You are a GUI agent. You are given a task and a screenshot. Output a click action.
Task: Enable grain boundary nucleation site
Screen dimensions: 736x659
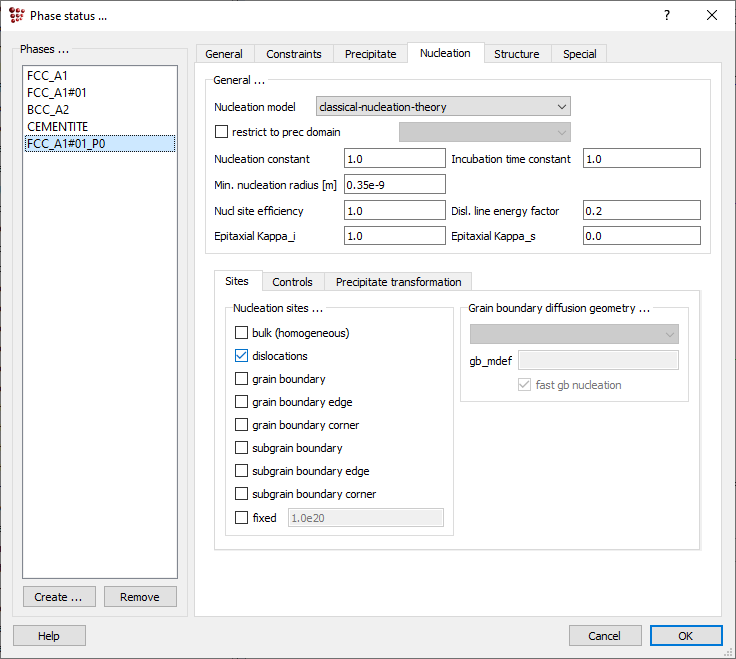click(241, 379)
